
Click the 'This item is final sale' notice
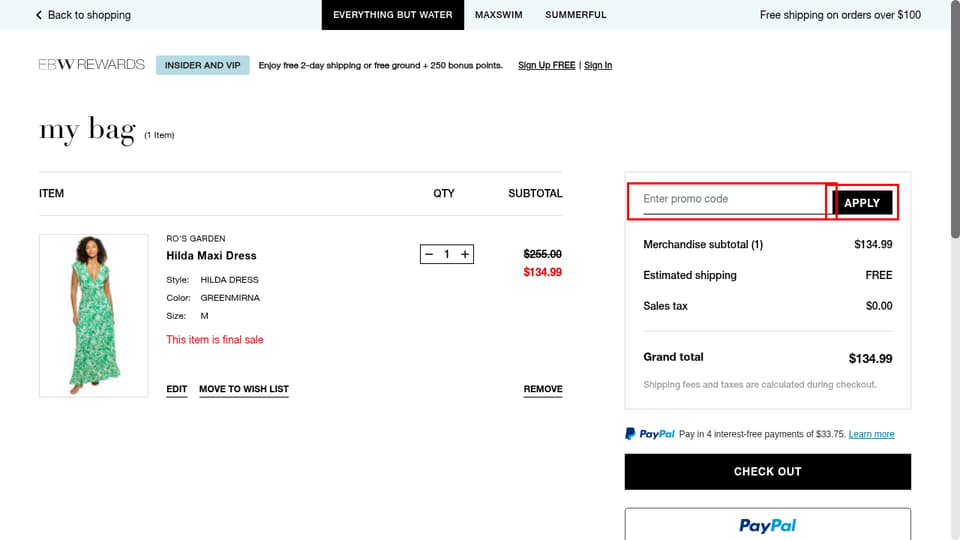pyautogui.click(x=215, y=340)
